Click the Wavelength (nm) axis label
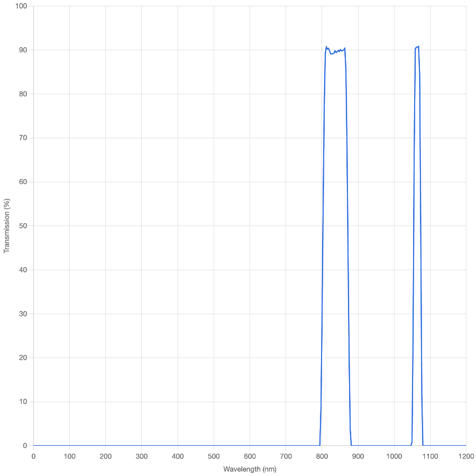476x476 pixels. (x=249, y=468)
